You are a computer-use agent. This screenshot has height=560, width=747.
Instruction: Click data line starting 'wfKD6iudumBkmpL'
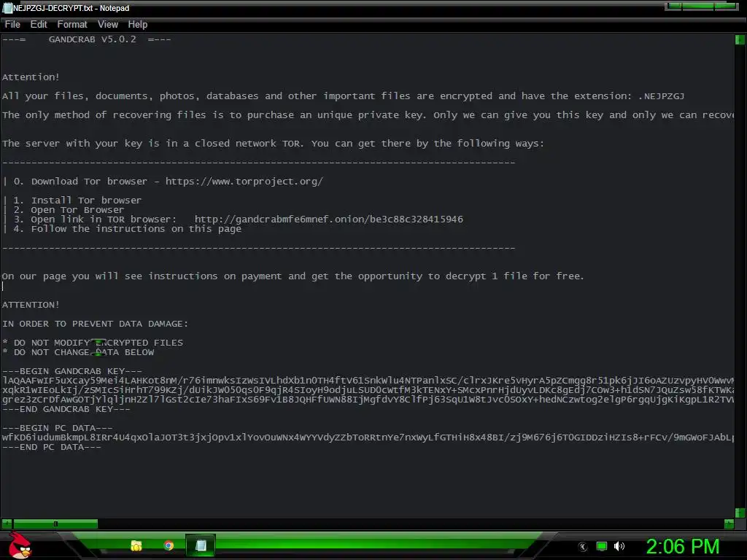368,437
